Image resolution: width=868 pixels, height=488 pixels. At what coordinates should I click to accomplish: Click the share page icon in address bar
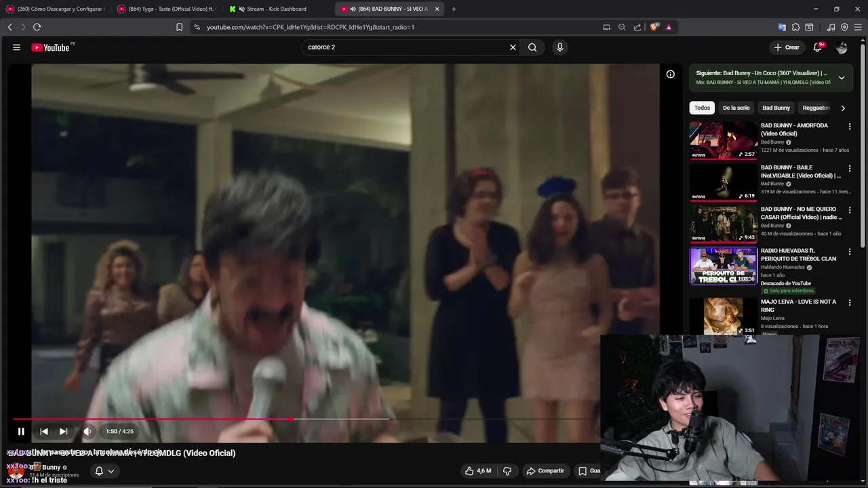tap(637, 27)
